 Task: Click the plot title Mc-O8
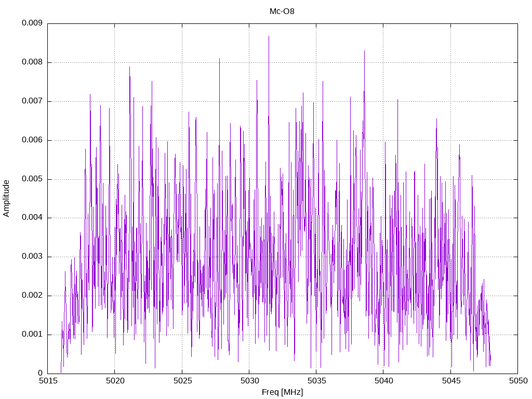[282, 11]
